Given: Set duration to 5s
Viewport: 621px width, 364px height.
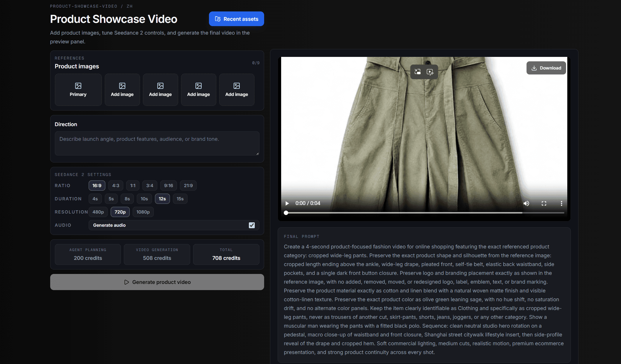Looking at the screenshot, I should [111, 199].
